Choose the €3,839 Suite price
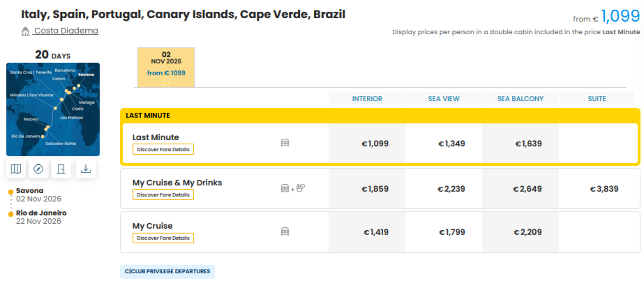This screenshot has height=283, width=644. coord(604,189)
